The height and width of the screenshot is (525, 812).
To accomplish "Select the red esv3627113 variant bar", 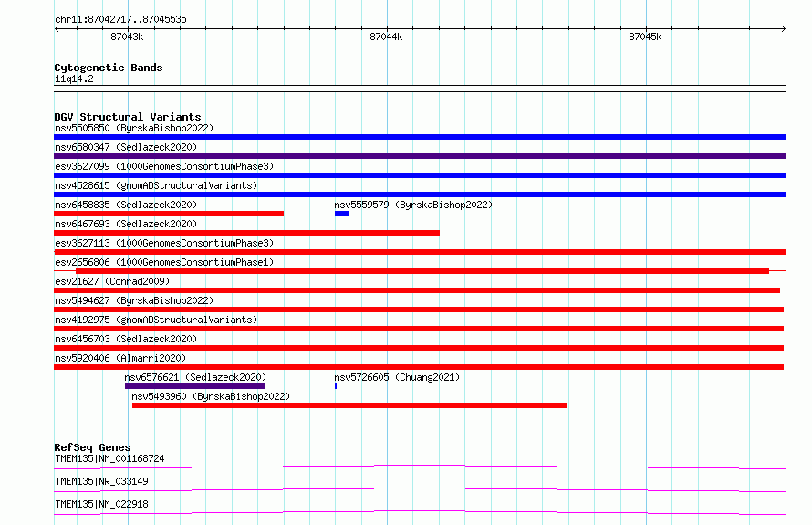I will coord(420,252).
